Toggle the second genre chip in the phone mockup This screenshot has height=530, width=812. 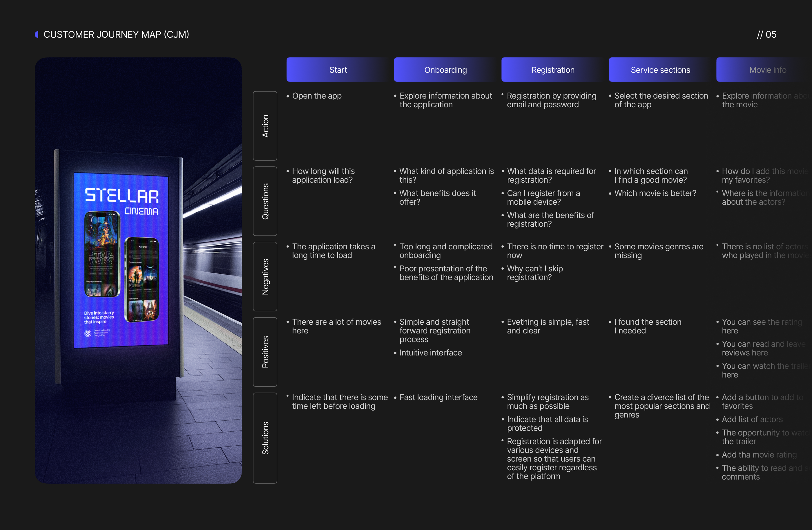pyautogui.click(x=147, y=257)
